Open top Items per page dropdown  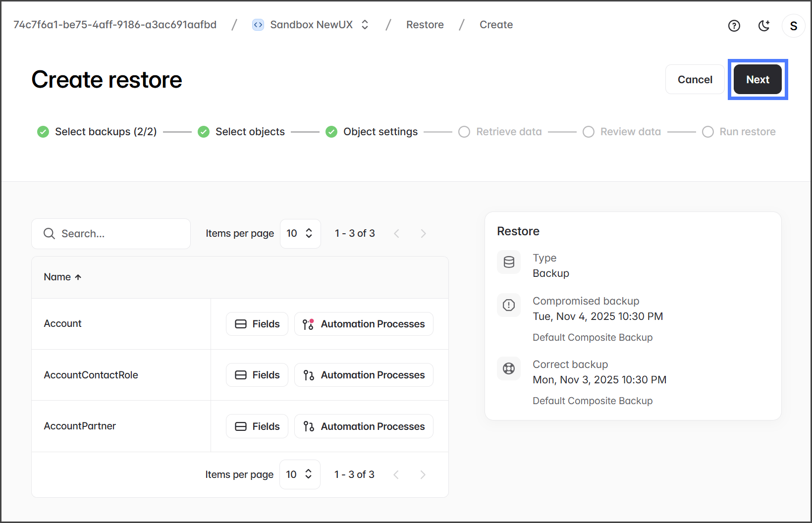300,233
